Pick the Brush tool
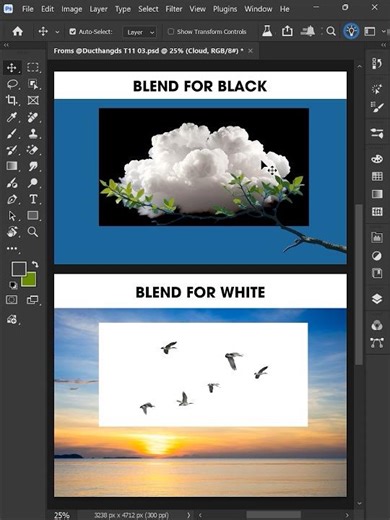390x520 pixels. tap(12, 134)
